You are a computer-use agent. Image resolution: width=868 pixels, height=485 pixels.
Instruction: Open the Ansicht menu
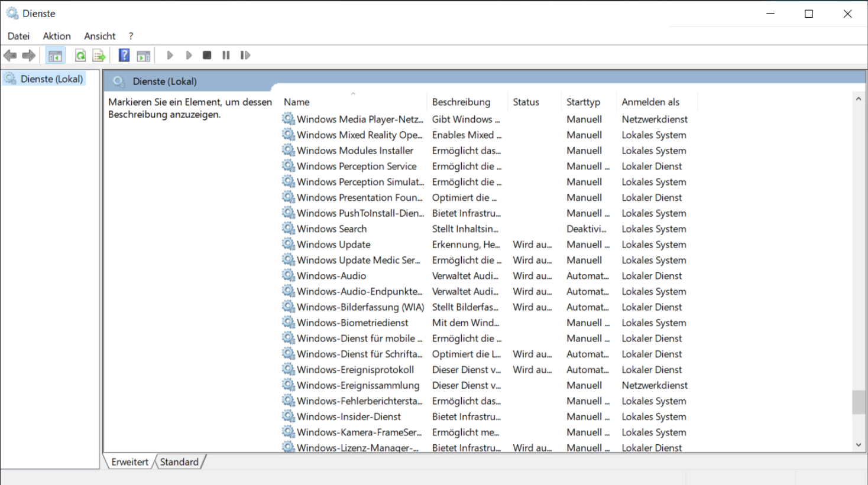coord(100,36)
